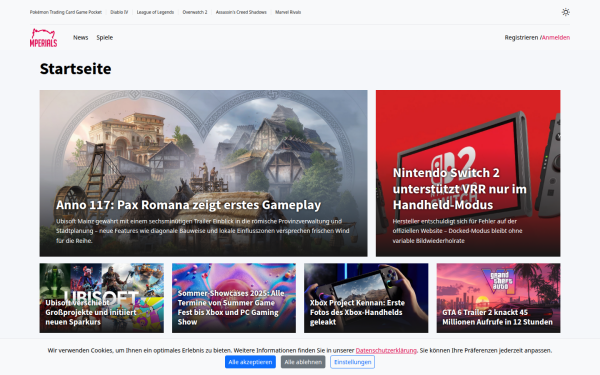This screenshot has width=600, height=375.
Task: Open the News menu item
Action: pos(80,38)
